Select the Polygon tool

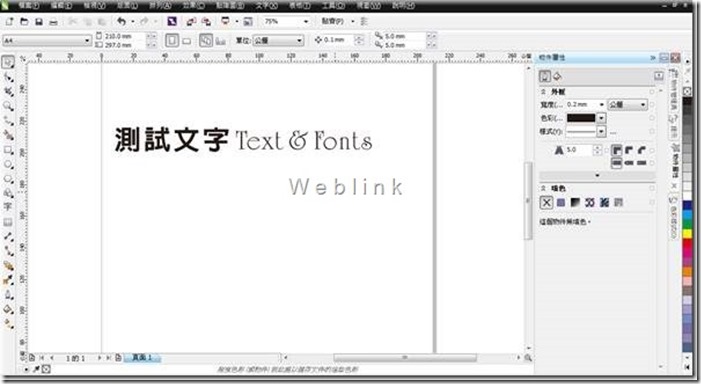pos(8,179)
